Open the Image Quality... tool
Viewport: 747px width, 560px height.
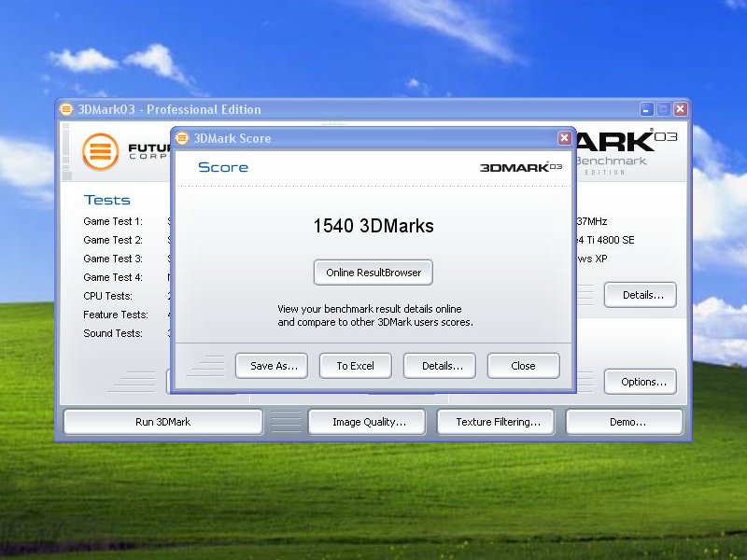tap(367, 422)
